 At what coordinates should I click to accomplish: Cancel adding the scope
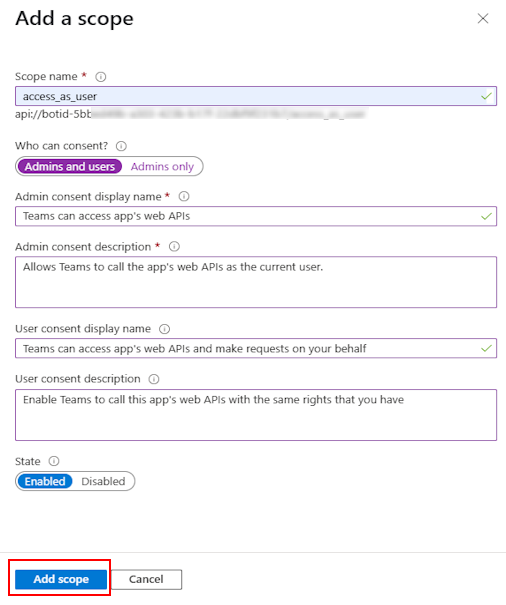146,579
